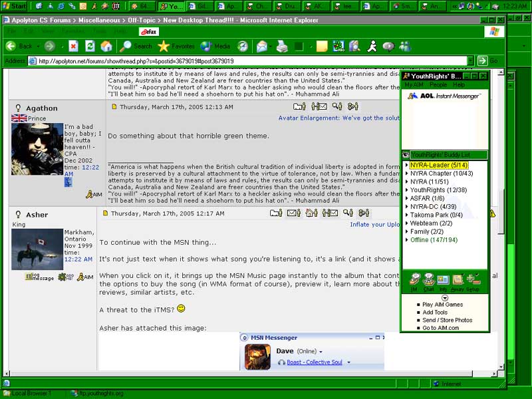532x399 pixels.
Task: Open AIM Setup icon
Action: coord(473,281)
